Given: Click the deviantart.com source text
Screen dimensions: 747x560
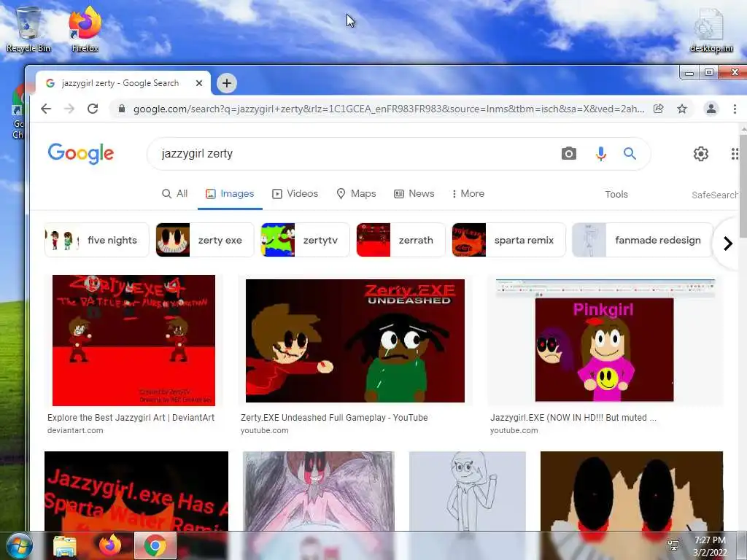Looking at the screenshot, I should [75, 430].
